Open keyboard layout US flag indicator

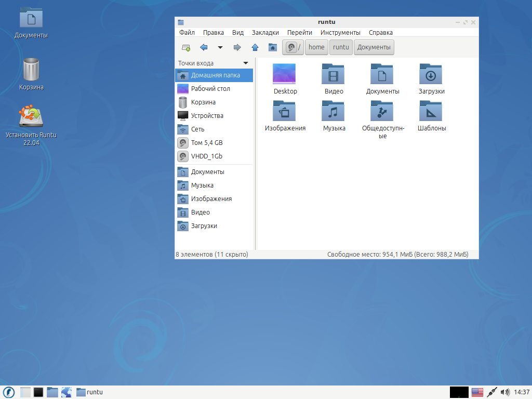[477, 392]
